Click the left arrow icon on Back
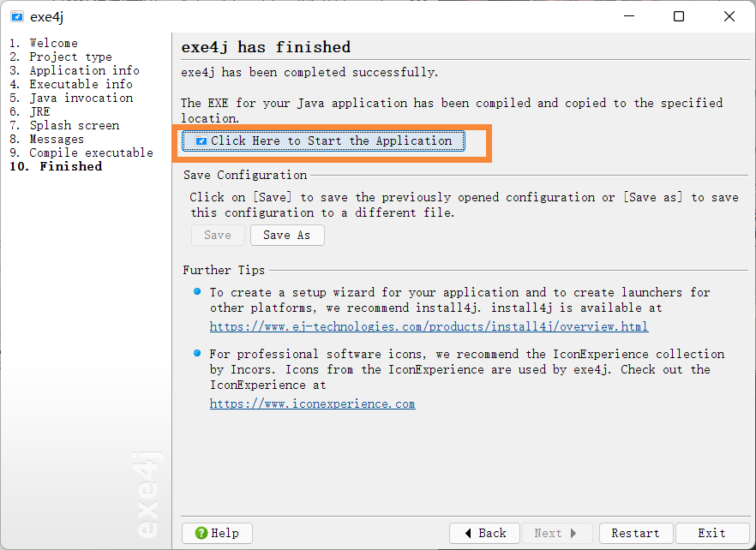Viewport: 756px width, 550px height. (x=468, y=533)
